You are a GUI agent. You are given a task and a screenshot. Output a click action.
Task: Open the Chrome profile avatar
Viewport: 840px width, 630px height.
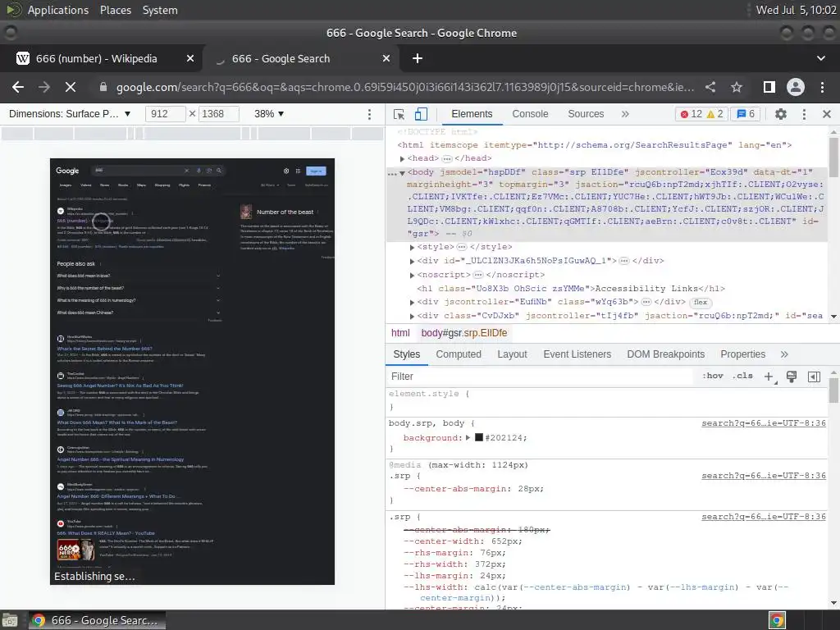click(796, 87)
